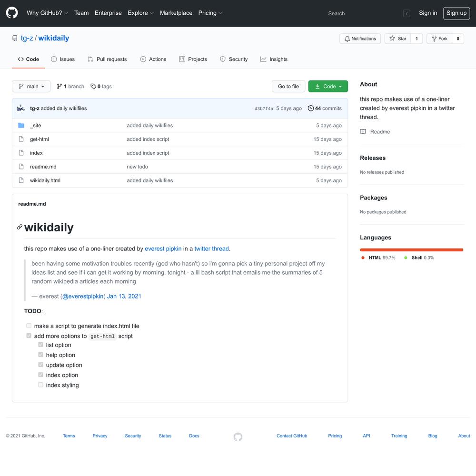Toggle 'make a script to generate index.html' checkbox
Image resolution: width=476 pixels, height=476 pixels.
(29, 326)
